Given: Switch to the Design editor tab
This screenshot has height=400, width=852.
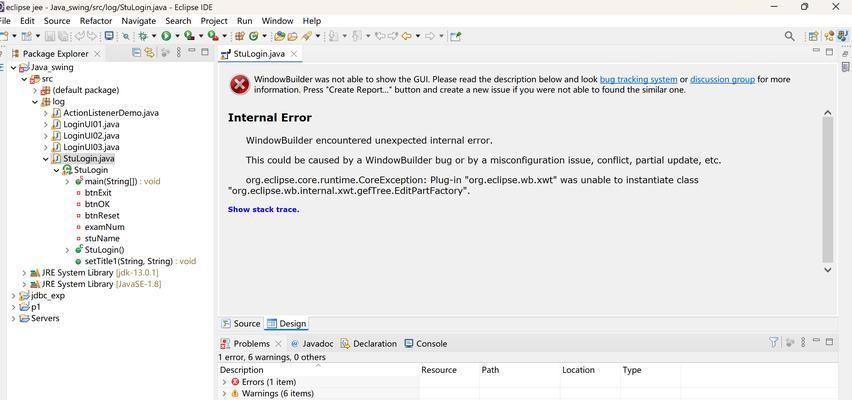Looking at the screenshot, I should coord(287,323).
